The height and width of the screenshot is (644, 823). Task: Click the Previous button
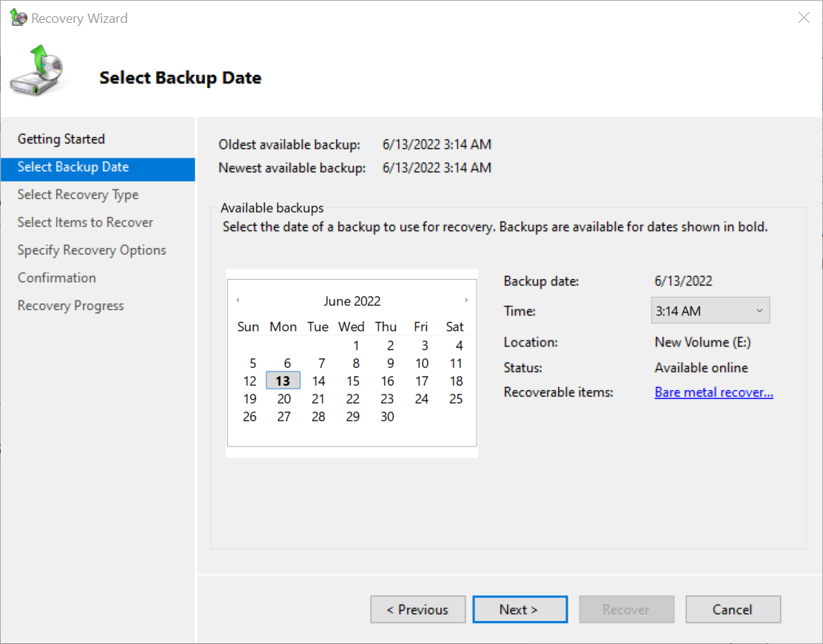(x=417, y=609)
